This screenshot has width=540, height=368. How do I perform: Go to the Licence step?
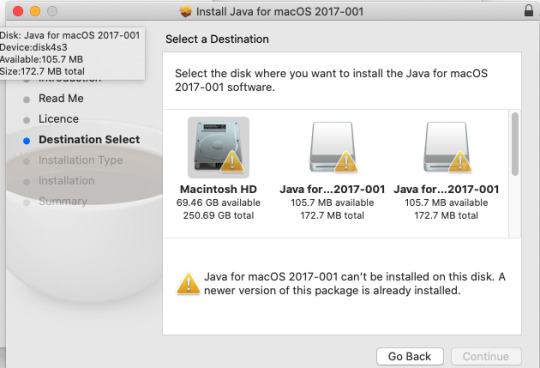pyautogui.click(x=59, y=119)
